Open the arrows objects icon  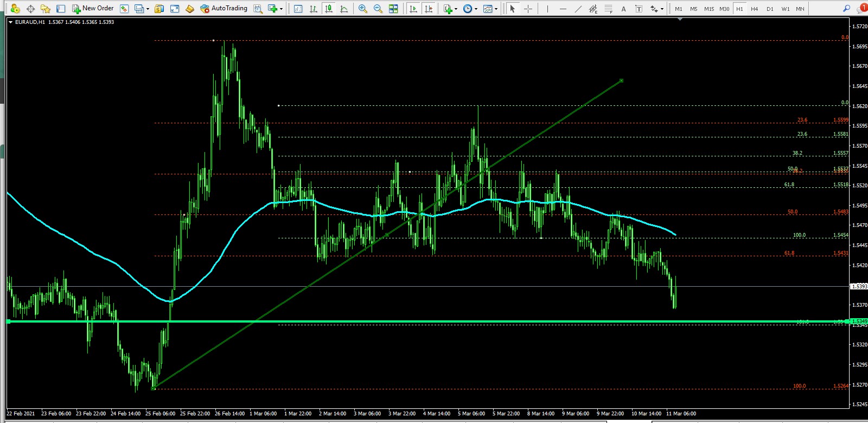point(654,9)
